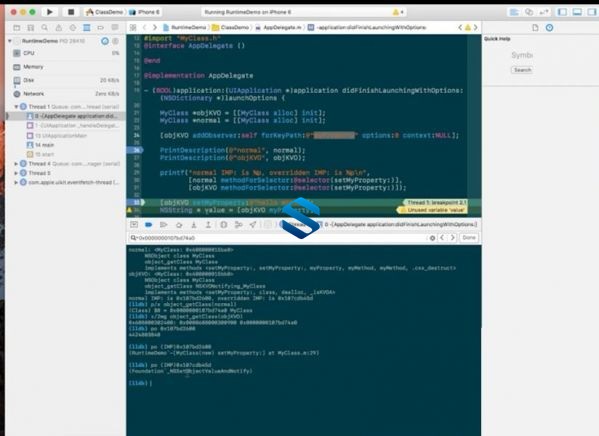Open the Quick Help inspector icon
This screenshot has width=599, height=436.
(549, 28)
